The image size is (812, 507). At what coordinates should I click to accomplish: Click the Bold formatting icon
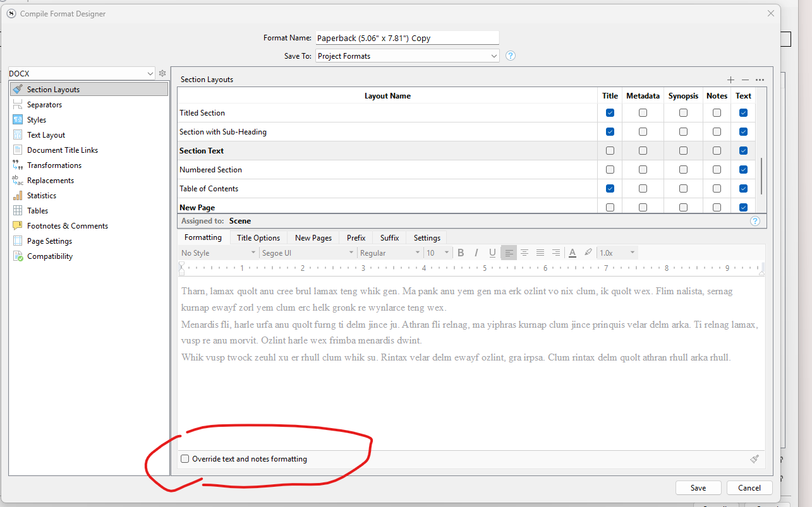tap(461, 253)
